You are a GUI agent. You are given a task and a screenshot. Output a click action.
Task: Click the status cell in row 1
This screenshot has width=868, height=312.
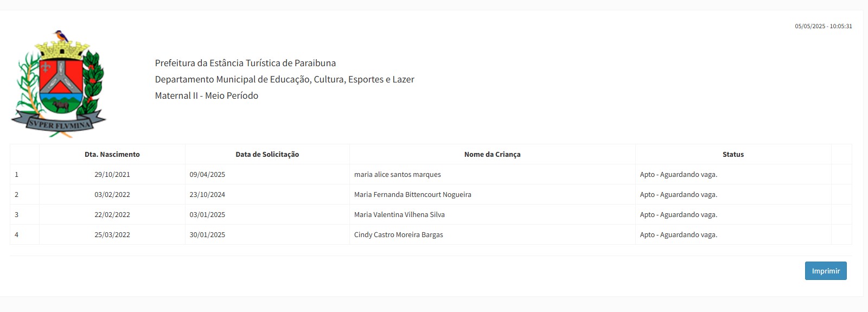(733, 175)
